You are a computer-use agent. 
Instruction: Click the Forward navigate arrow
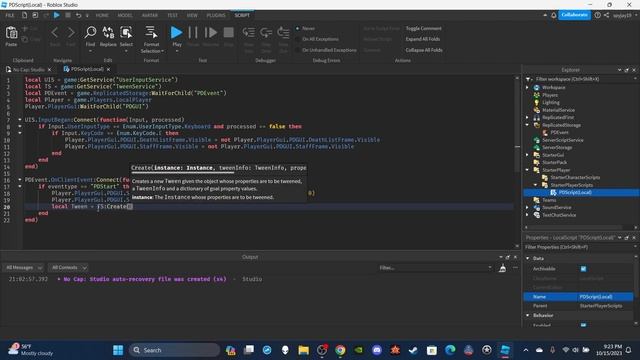71,32
